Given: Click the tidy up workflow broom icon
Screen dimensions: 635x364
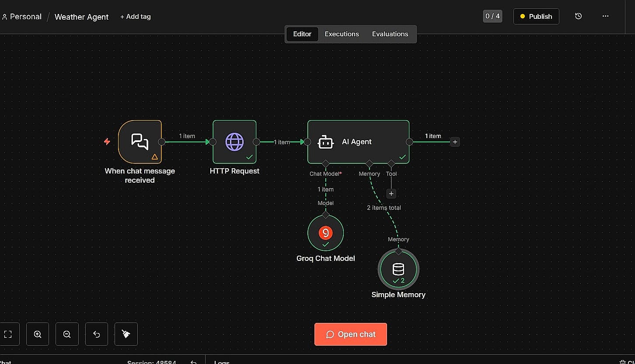Looking at the screenshot, I should coord(126,334).
